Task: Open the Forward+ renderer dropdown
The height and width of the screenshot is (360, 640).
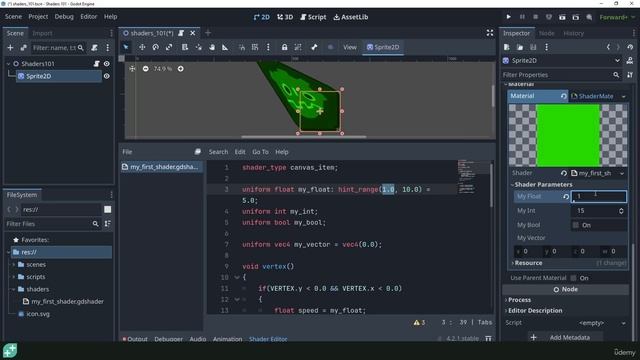Action: [617, 17]
